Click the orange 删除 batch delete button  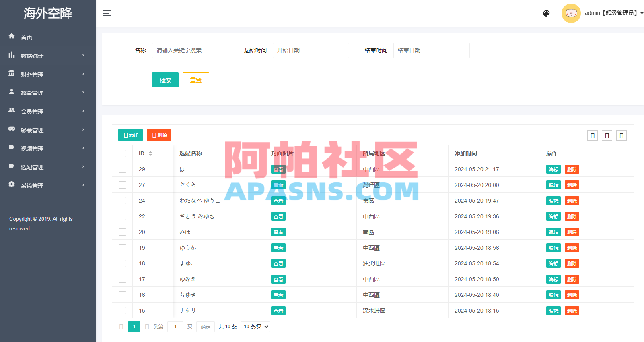coord(159,135)
